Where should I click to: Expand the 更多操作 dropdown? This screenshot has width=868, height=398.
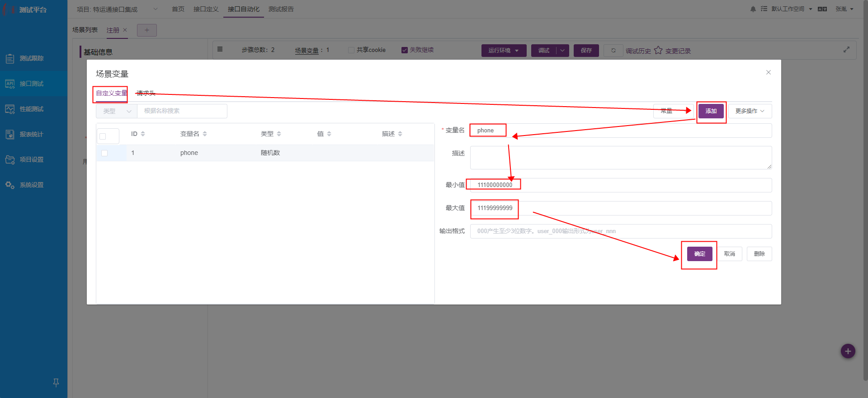(750, 111)
